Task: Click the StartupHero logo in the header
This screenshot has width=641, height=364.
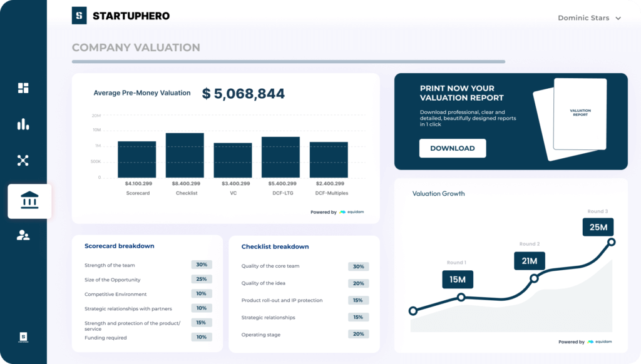Action: pos(122,16)
